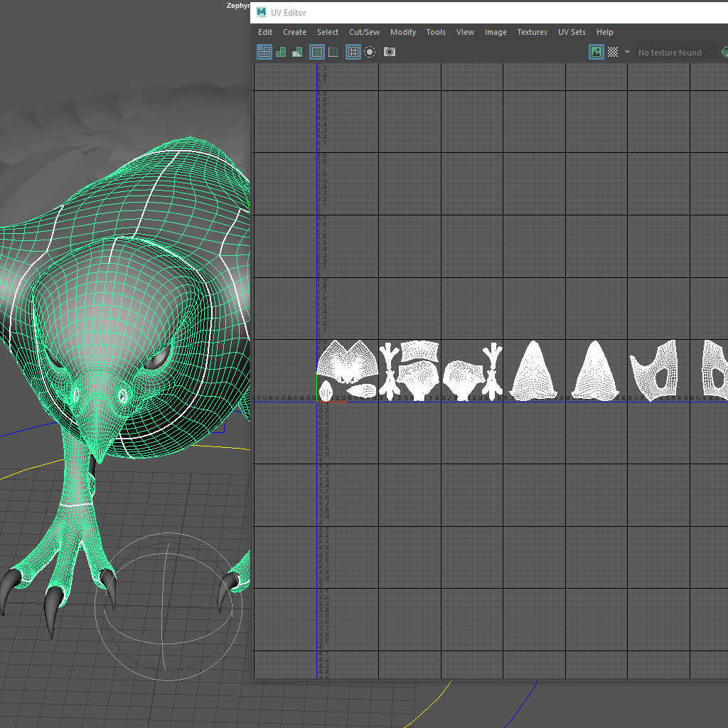Image resolution: width=728 pixels, height=728 pixels.
Task: Open the Cut/Sew menu
Action: [364, 32]
